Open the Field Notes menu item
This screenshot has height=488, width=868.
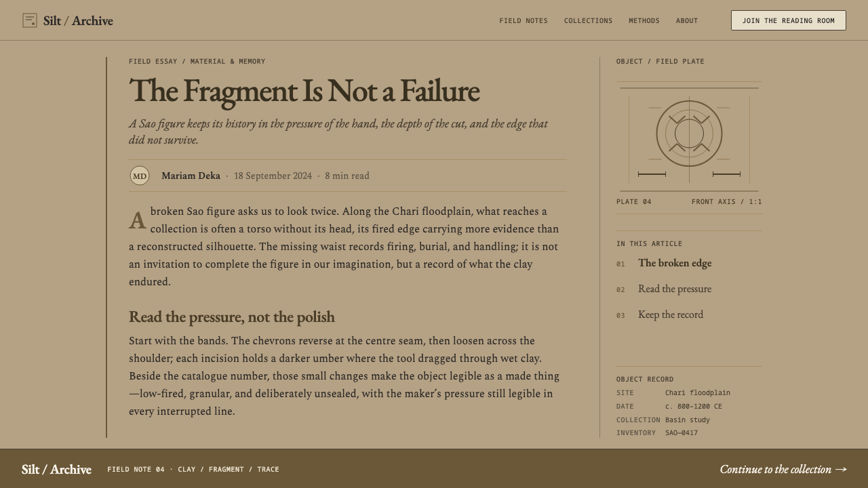[524, 21]
